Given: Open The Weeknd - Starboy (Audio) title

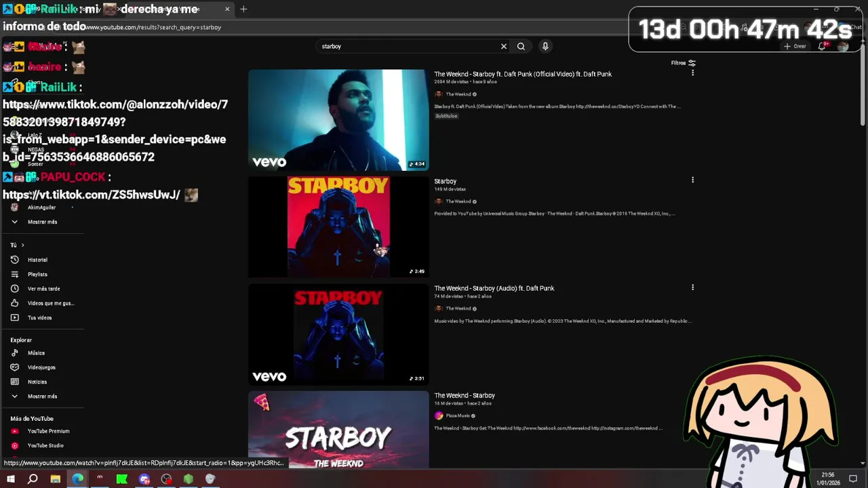Looking at the screenshot, I should [x=494, y=288].
